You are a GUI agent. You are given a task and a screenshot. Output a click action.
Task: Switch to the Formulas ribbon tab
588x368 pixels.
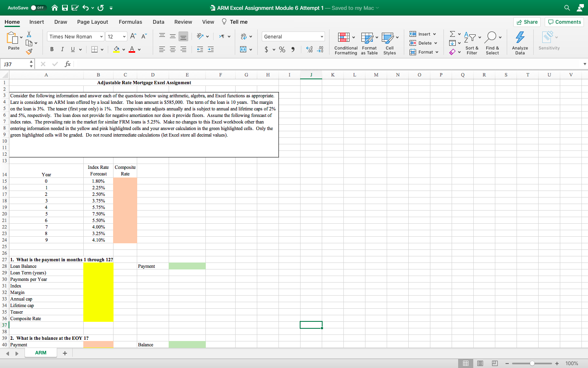130,22
